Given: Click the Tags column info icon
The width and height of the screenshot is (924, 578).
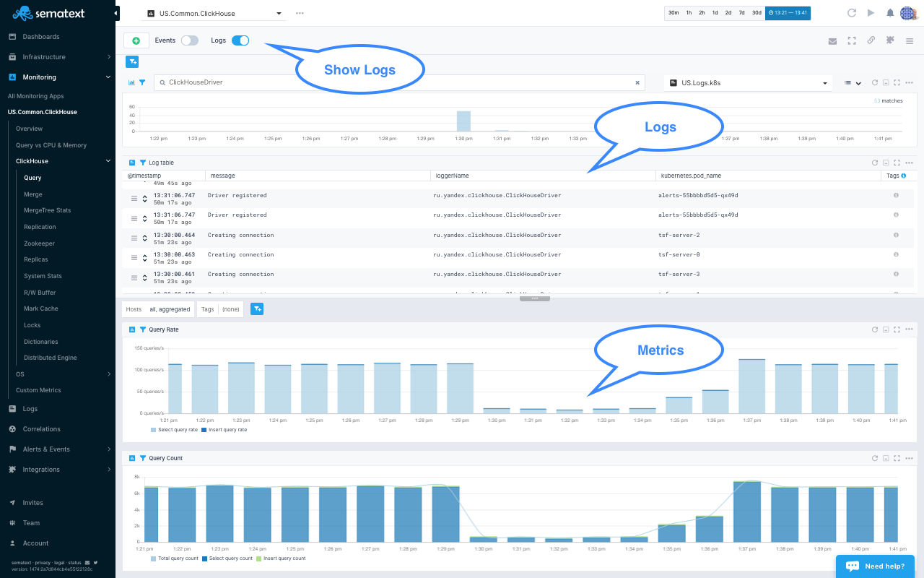Looking at the screenshot, I should [x=904, y=176].
